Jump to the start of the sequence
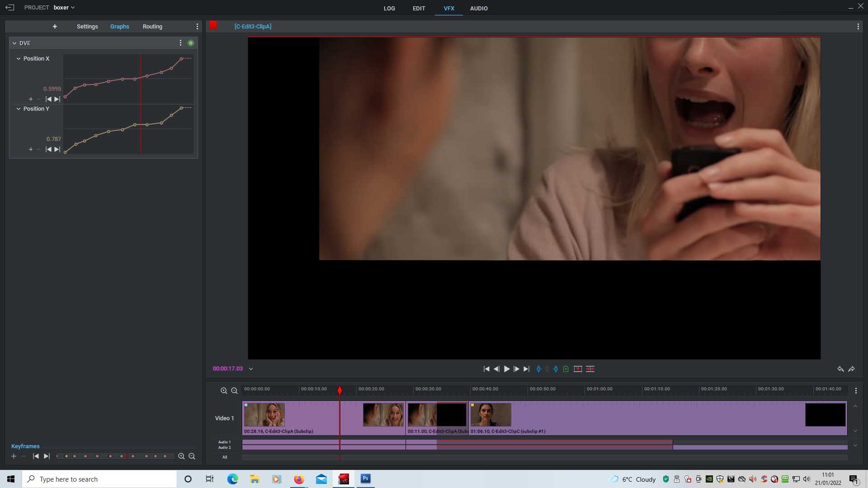 pos(486,369)
